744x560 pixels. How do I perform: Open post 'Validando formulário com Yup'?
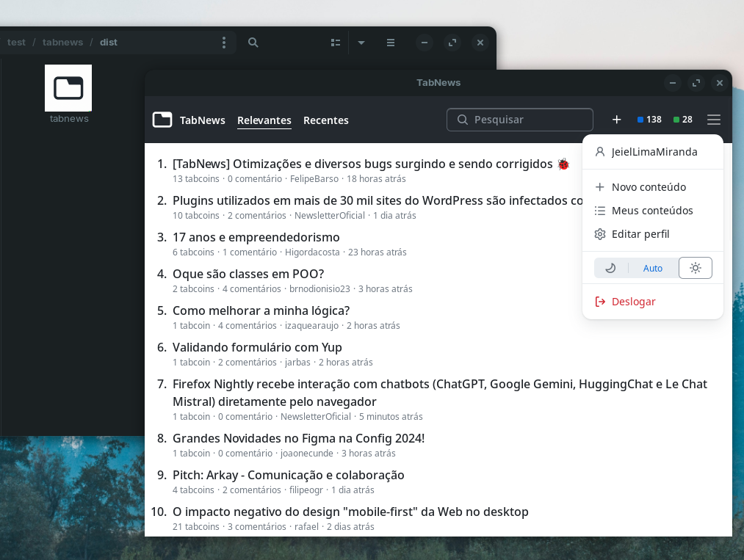tap(257, 348)
